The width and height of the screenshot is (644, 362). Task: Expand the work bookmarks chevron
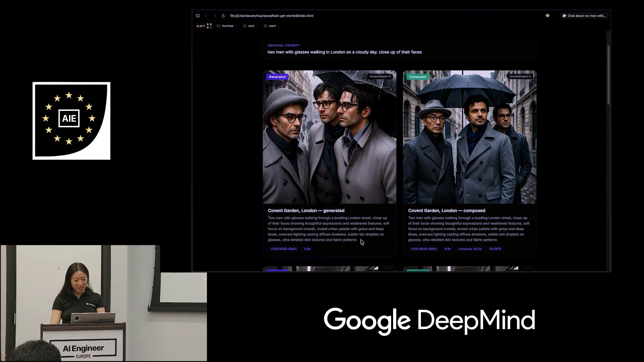257,26
